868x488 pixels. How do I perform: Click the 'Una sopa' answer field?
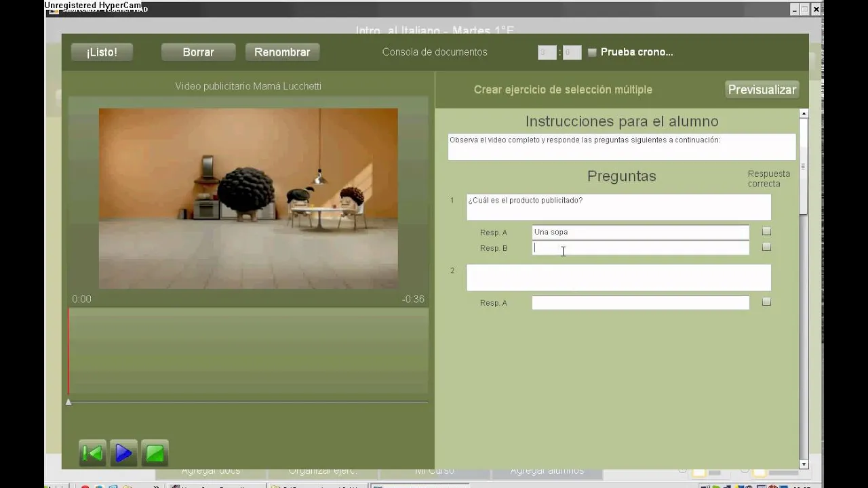coord(640,232)
